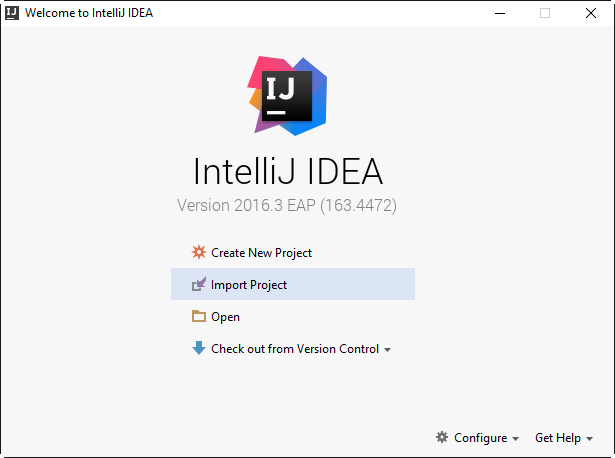Viewport: 615px width, 458px height.
Task: Click the Create New Project starburst icon
Action: pos(198,253)
